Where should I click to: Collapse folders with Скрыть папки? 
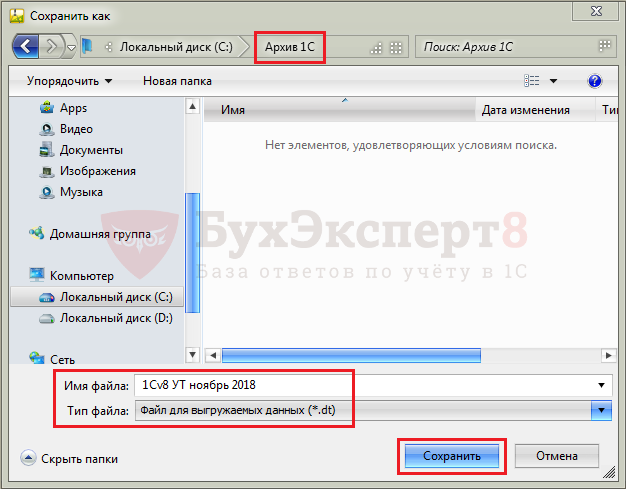pos(69,458)
